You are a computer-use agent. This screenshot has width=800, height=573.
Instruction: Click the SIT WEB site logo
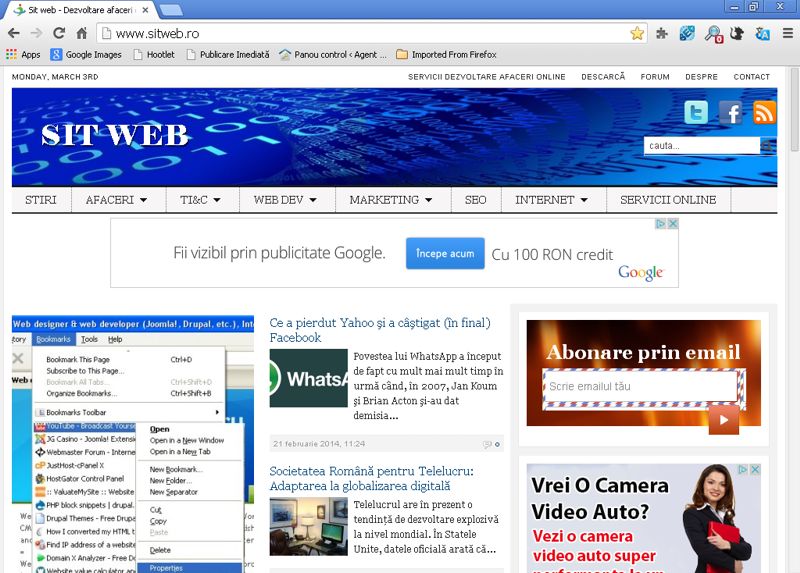coord(114,135)
